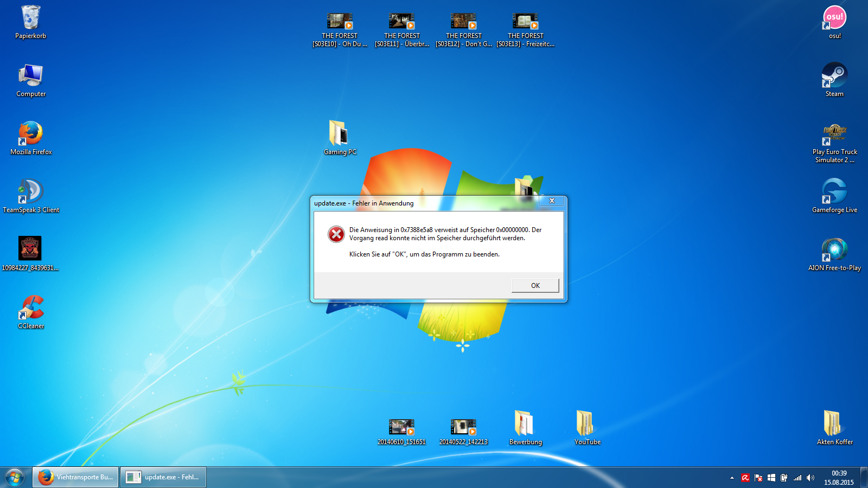Select the 10984227_8439631 image file
The height and width of the screenshot is (488, 868).
30,254
